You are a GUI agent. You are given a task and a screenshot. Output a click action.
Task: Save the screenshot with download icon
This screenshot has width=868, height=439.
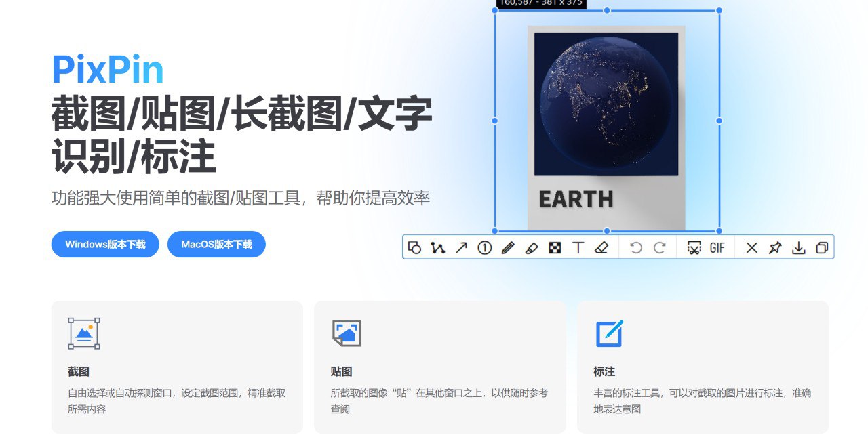[799, 247]
